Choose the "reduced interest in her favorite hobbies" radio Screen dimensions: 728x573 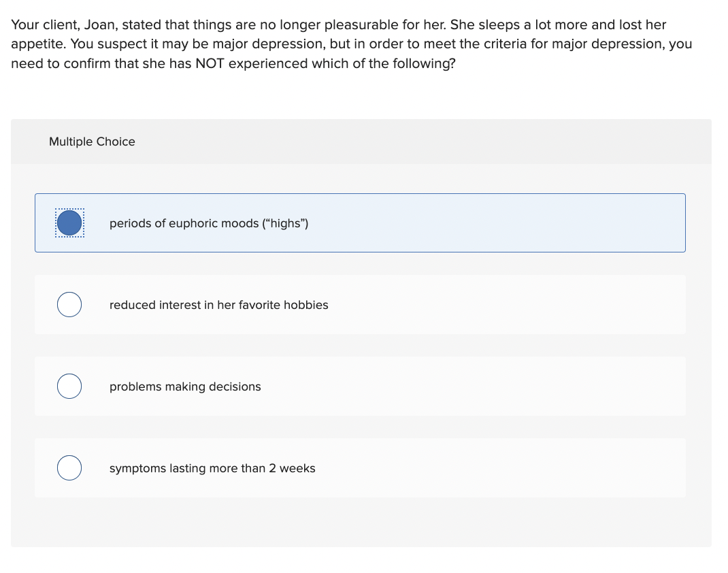69,305
